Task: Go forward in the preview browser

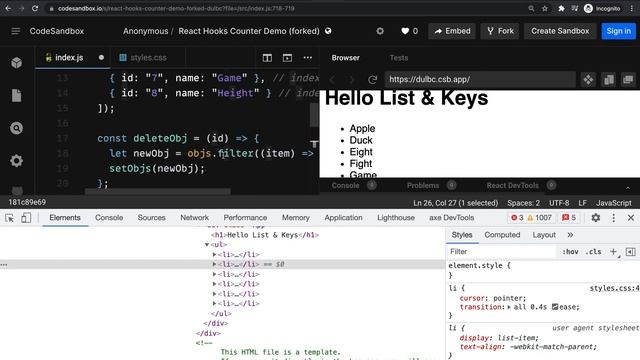Action: click(x=351, y=79)
